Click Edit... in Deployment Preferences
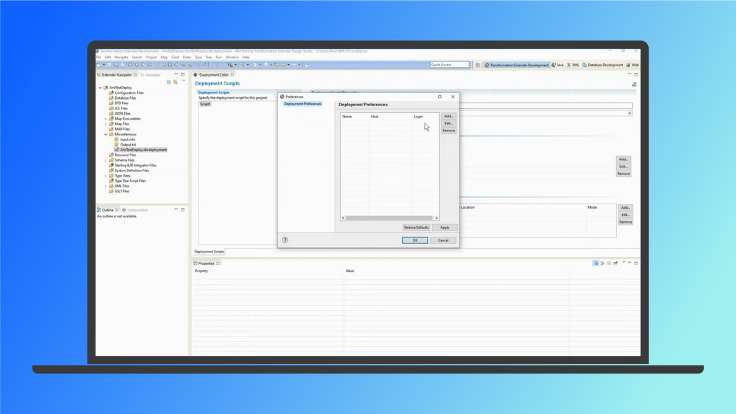This screenshot has width=736, height=414. pos(449,123)
